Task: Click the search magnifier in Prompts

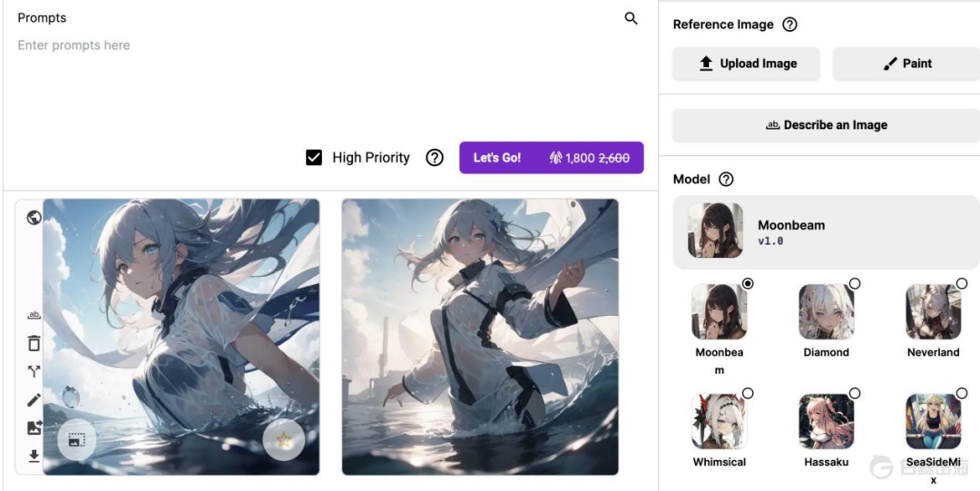Action: [632, 18]
